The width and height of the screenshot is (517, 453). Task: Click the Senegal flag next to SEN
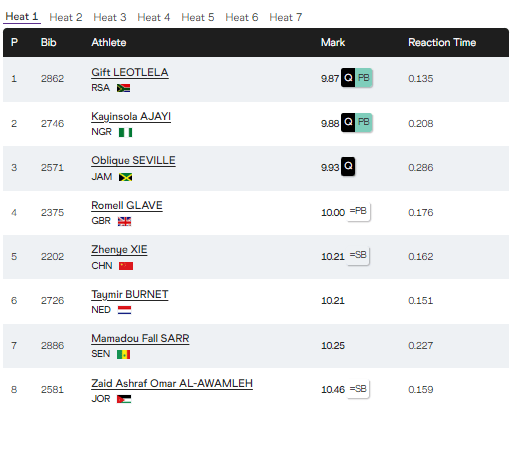123,354
